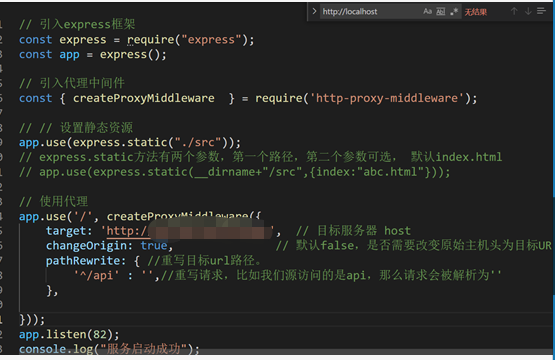Screen dimensions: 555x360
Task: Toggle Match Case (Aa) in find widget
Action: click(427, 11)
